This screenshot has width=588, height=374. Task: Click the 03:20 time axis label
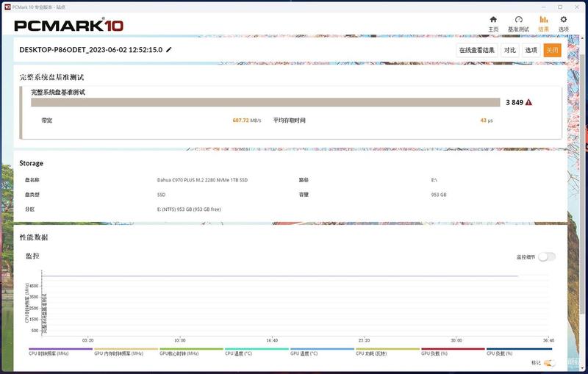coord(87,340)
